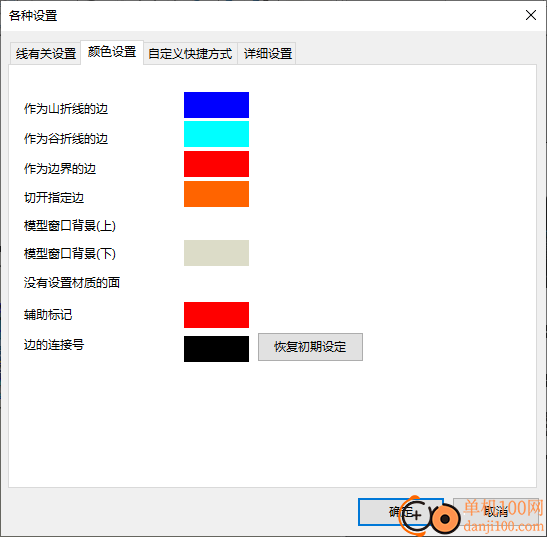547x537 pixels.
Task: Click the white swatch beside 没有设置材质的面
Action: (216, 283)
